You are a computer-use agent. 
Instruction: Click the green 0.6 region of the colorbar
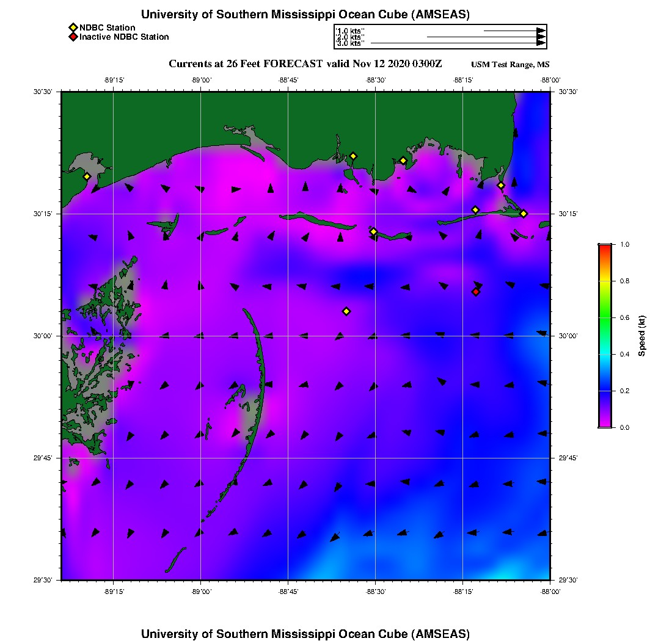click(x=605, y=317)
